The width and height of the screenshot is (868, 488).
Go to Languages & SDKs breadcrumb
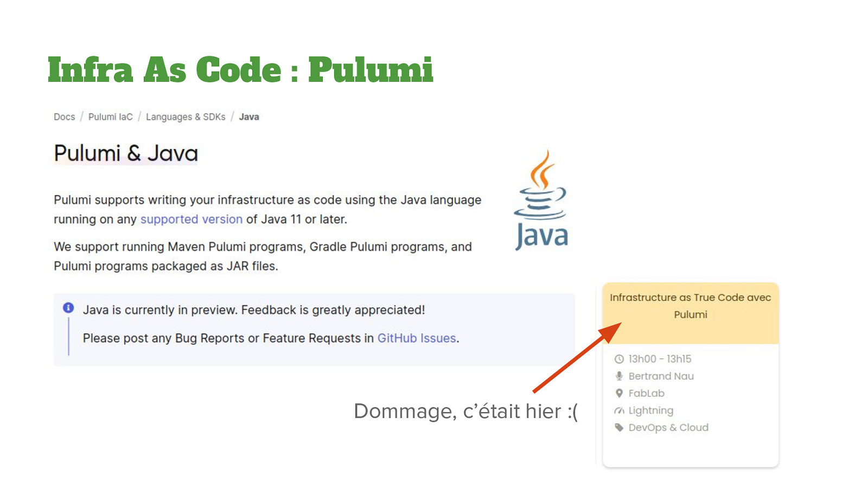186,117
